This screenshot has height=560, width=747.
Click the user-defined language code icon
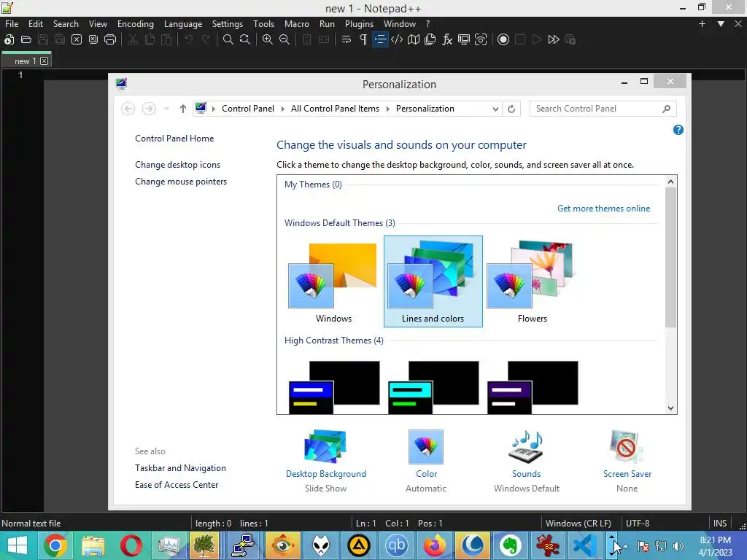396,39
